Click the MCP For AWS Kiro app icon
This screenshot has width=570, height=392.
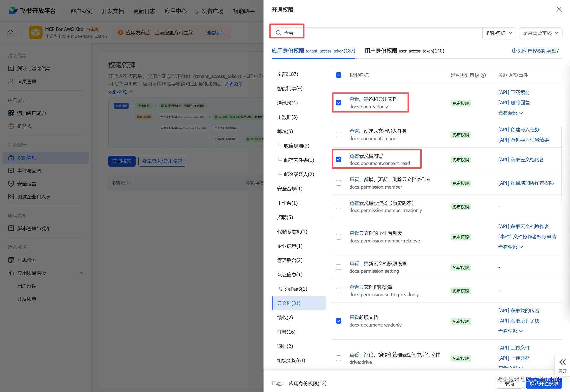(35, 32)
